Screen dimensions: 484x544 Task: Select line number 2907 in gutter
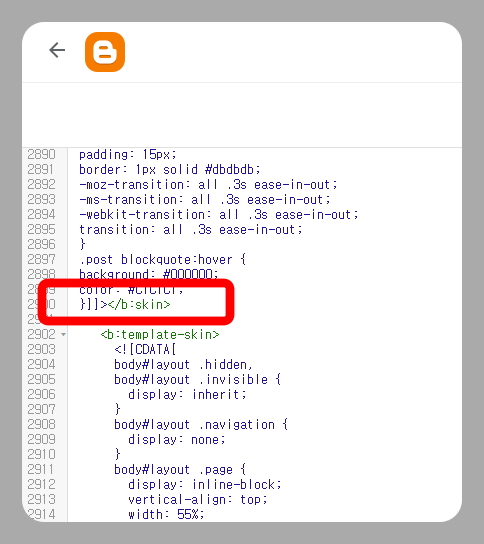41,409
